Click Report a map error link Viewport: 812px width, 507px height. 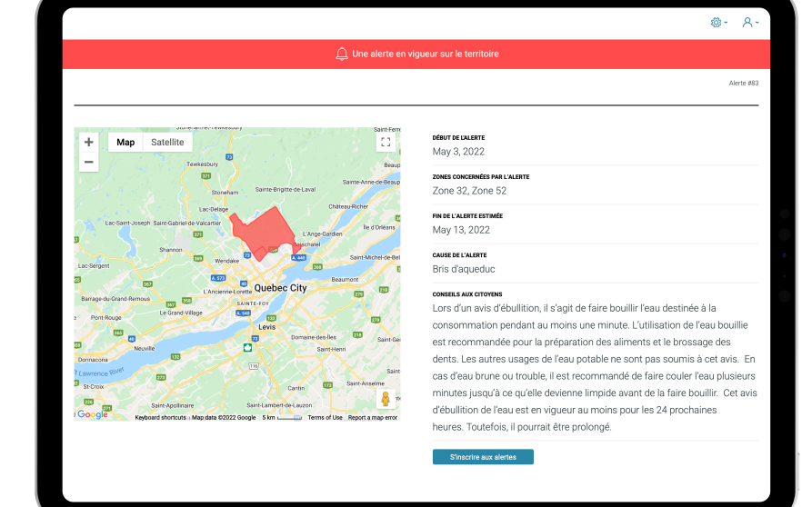(372, 417)
